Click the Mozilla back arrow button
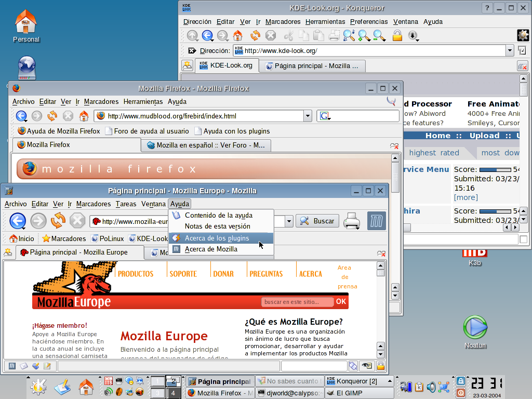532x399 pixels. tap(18, 221)
